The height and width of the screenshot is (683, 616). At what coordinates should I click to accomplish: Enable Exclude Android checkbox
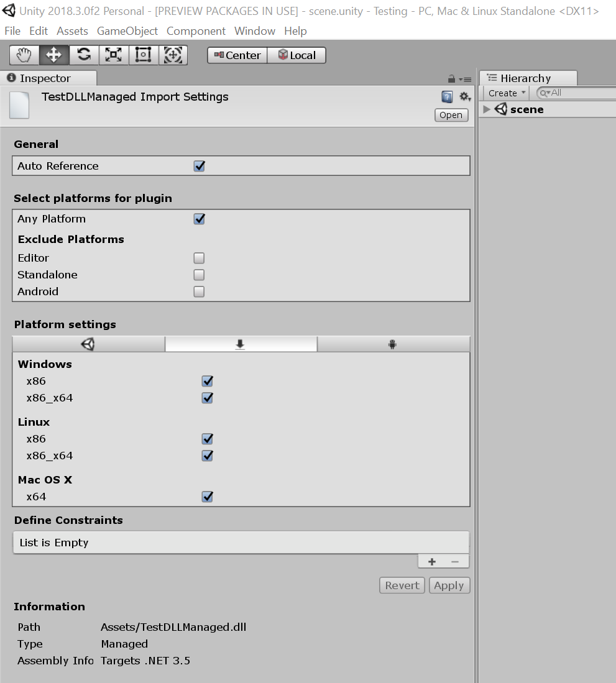coord(199,291)
